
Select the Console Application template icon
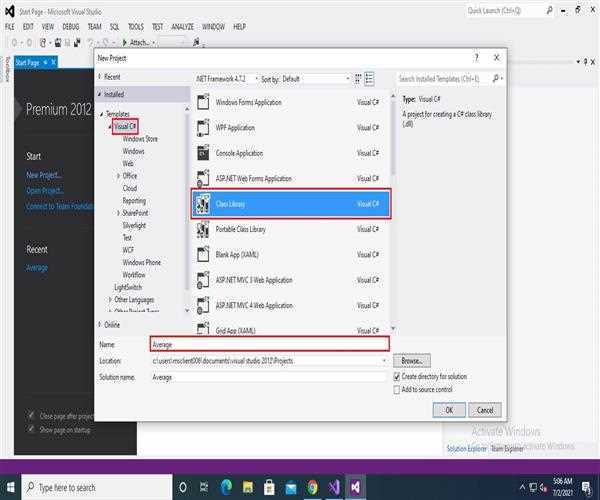[x=203, y=153]
